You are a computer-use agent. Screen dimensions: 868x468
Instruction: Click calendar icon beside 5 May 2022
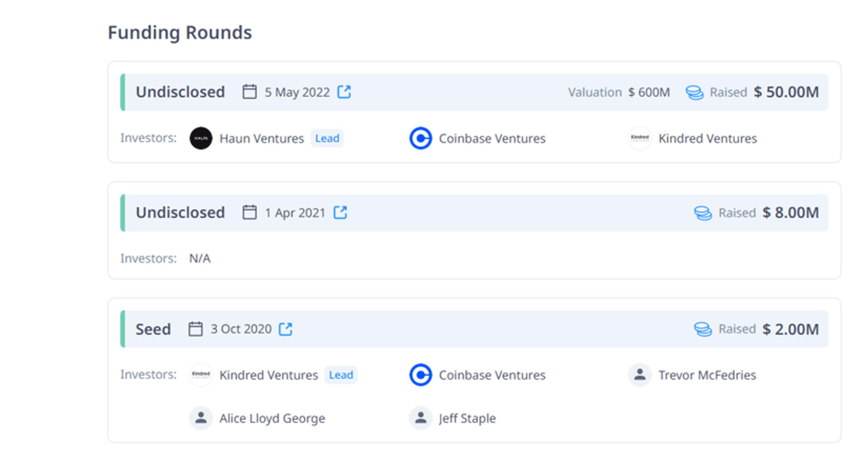click(249, 91)
